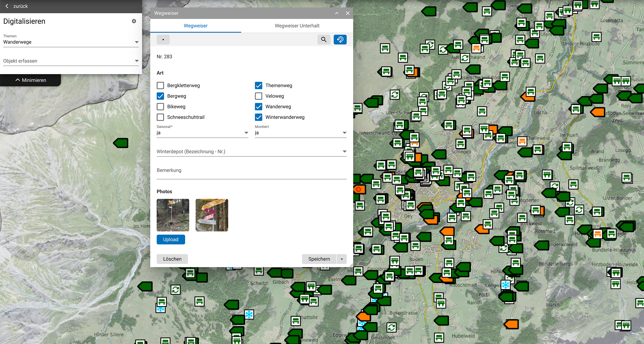Screen dimensions: 644x344
Task: Enable the Bergkletterweg checkbox
Action: [160, 86]
